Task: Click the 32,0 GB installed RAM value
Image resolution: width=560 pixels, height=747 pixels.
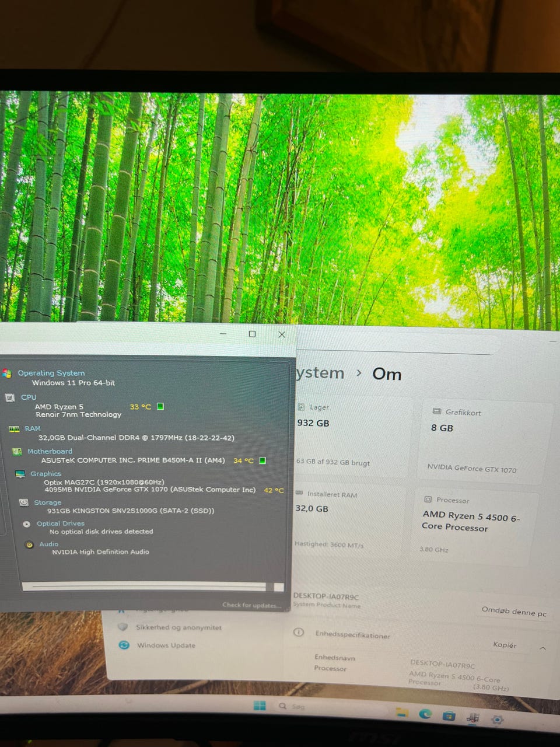Action: pos(311,508)
